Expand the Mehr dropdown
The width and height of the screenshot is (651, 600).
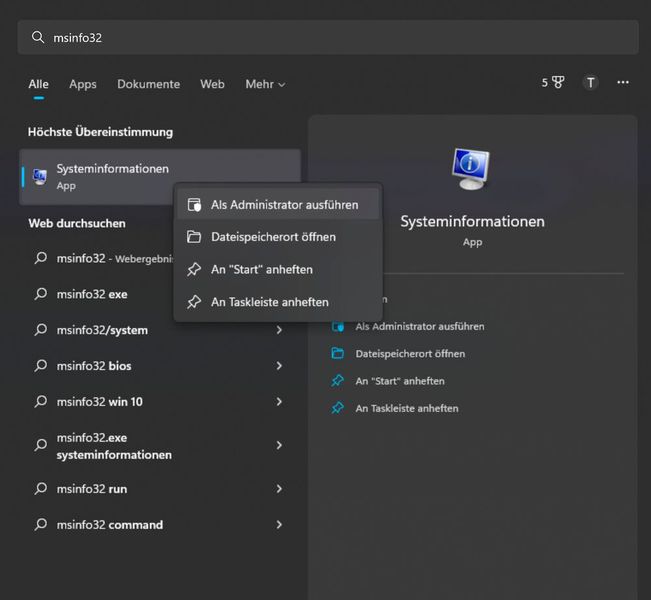265,84
